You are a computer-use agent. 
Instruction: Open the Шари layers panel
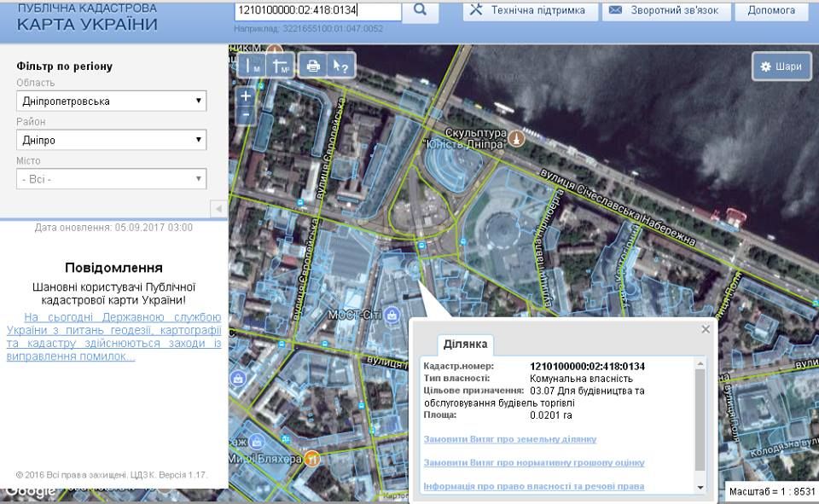(781, 67)
